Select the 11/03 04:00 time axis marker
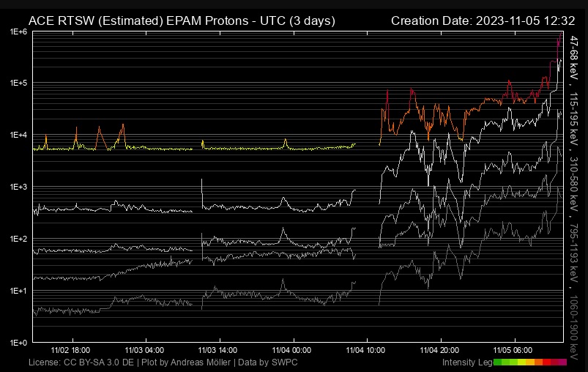This screenshot has height=372, width=588. click(145, 351)
